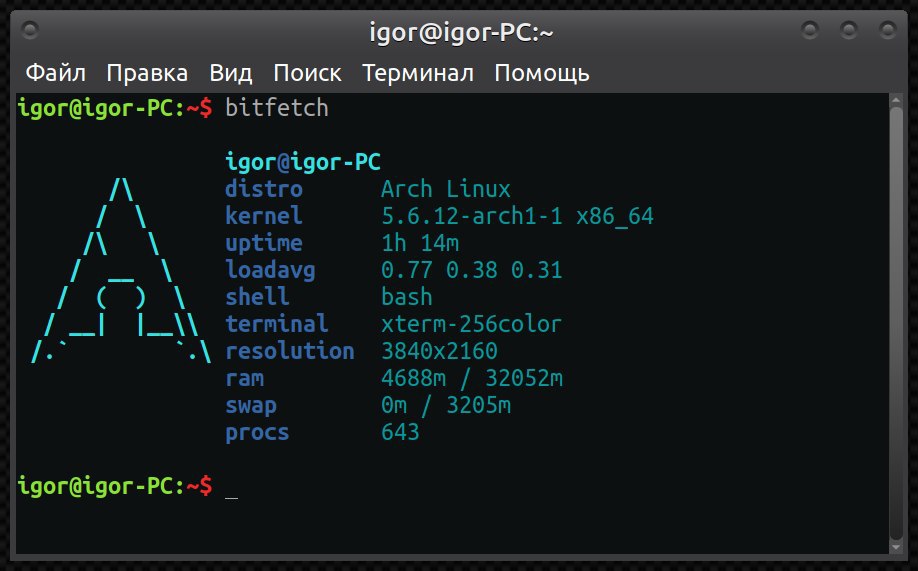Click the kernel label

pos(264,216)
